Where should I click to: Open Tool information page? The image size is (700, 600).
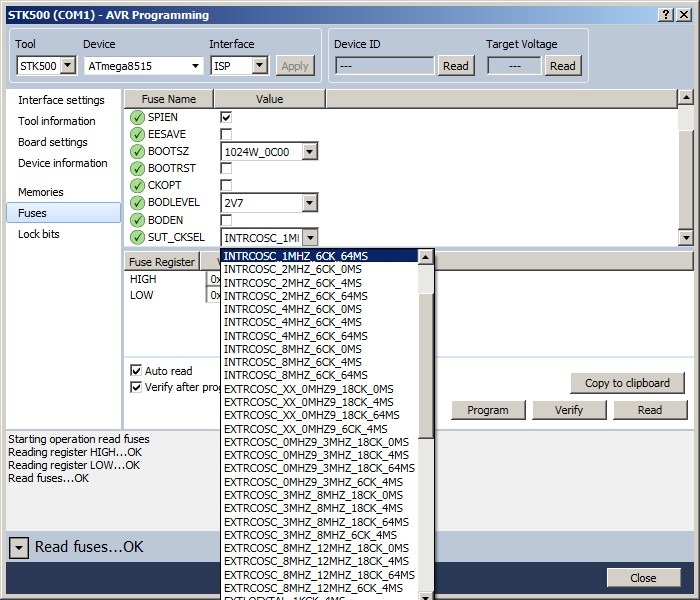pyautogui.click(x=57, y=121)
